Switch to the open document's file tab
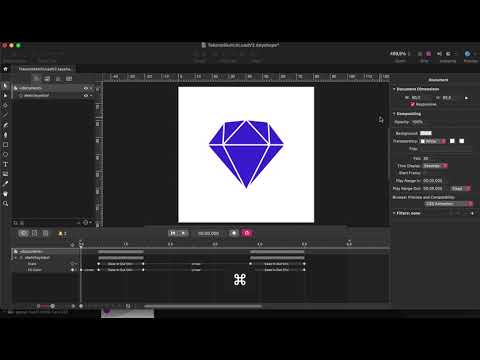480x360 pixels. coord(44,69)
